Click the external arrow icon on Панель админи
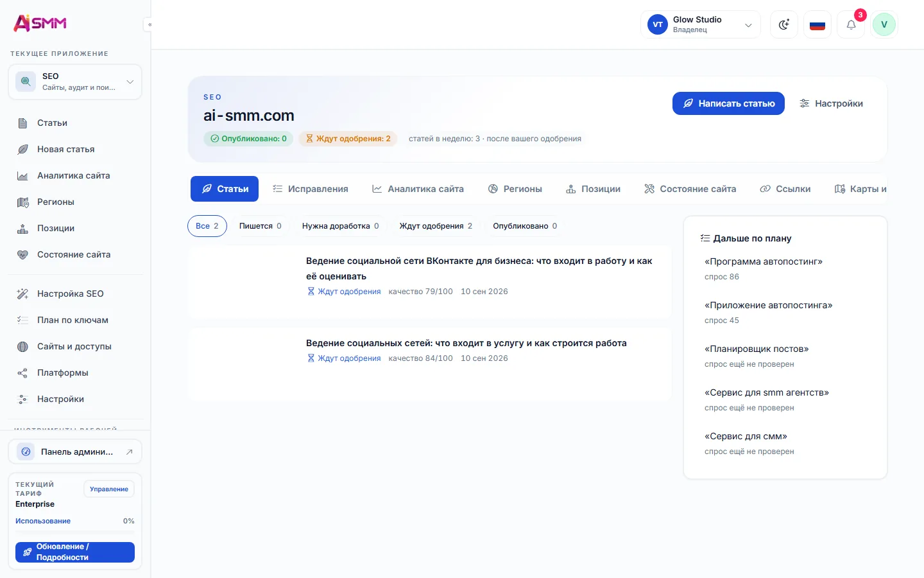 point(130,451)
